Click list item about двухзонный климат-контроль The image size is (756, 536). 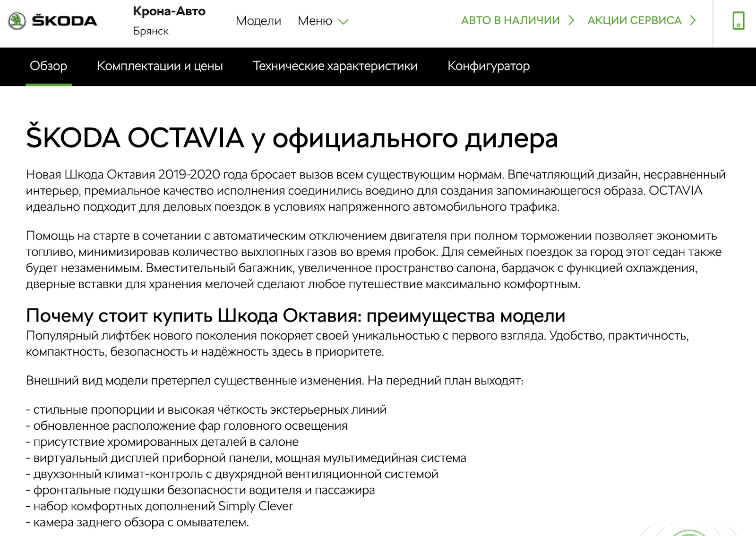tap(232, 474)
